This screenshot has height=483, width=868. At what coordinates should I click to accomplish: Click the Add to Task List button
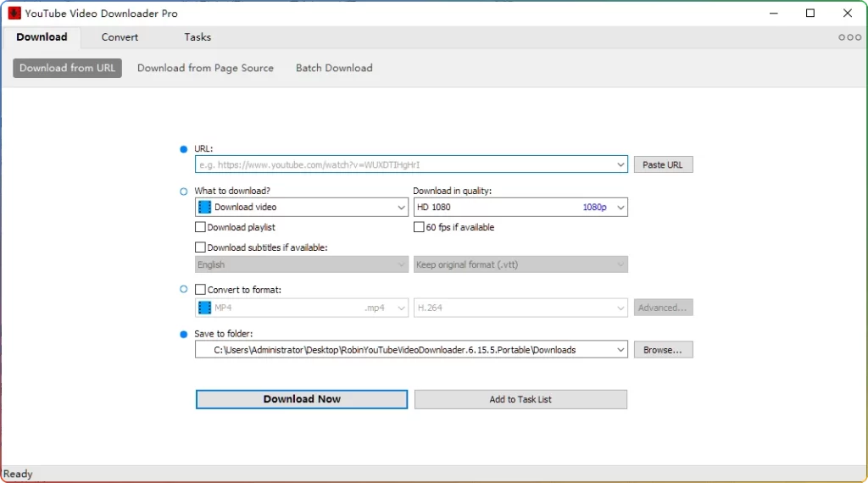pos(520,399)
